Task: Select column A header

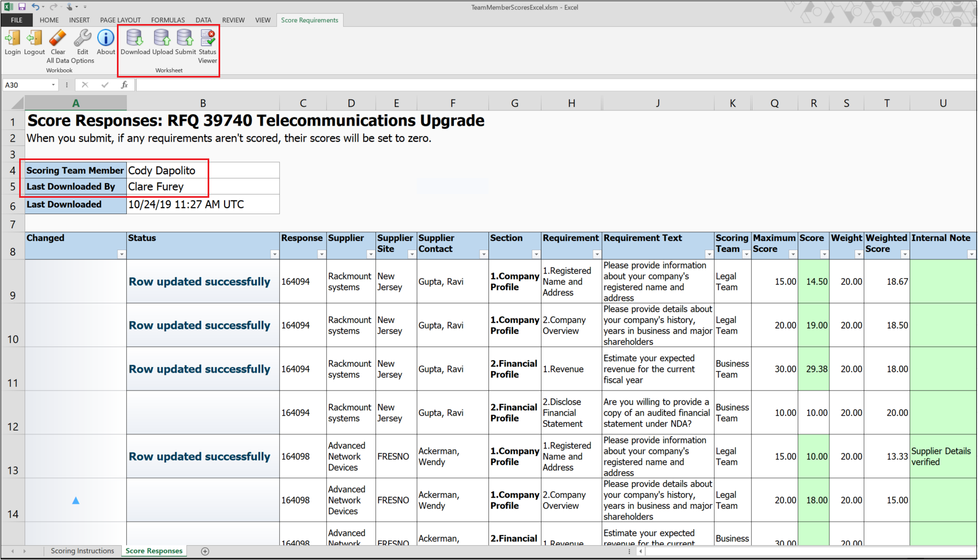Action: pos(76,103)
